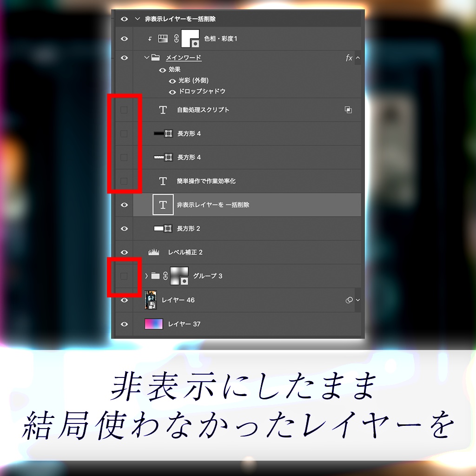Hide the 非表示レイヤーを一括削除 top group

coord(124,19)
